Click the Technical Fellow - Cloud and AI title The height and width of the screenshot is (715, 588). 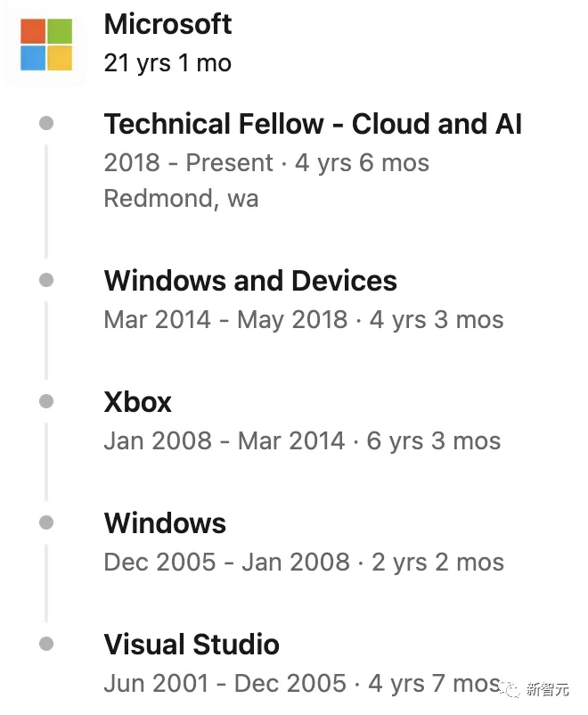(313, 124)
